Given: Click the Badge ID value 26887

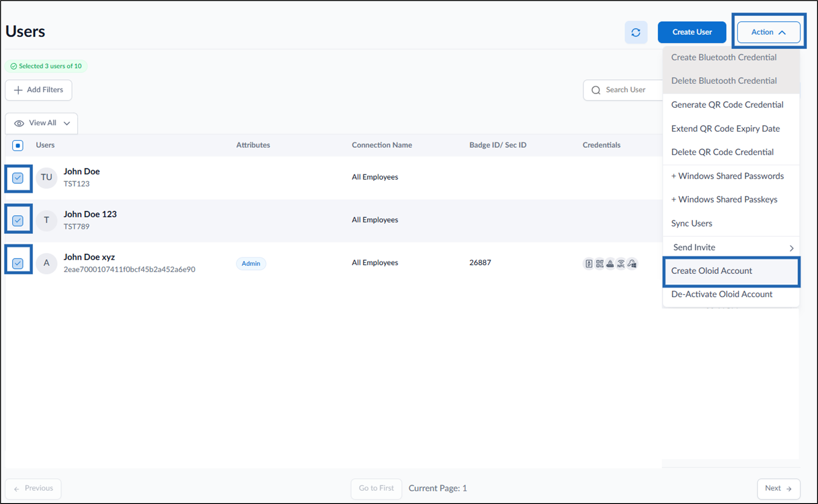Looking at the screenshot, I should pos(480,262).
